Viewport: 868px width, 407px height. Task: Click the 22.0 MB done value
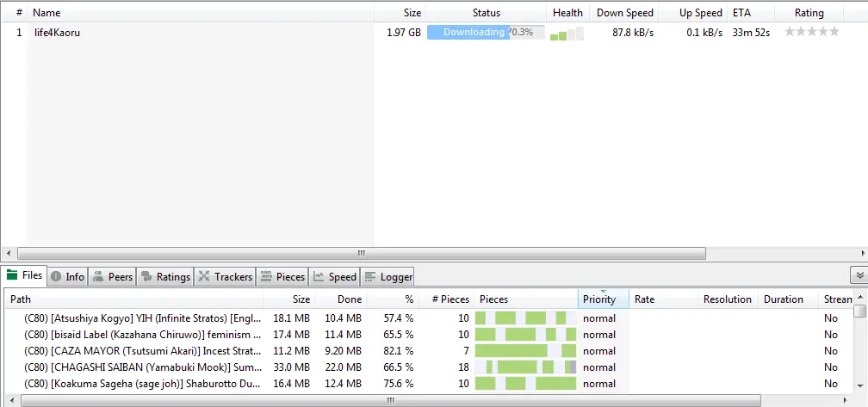click(344, 367)
